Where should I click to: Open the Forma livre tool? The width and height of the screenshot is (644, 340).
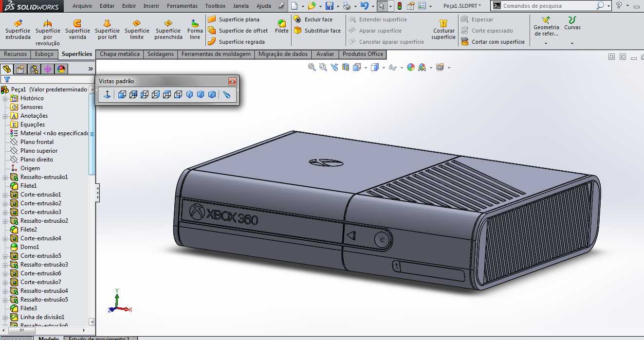pyautogui.click(x=195, y=30)
